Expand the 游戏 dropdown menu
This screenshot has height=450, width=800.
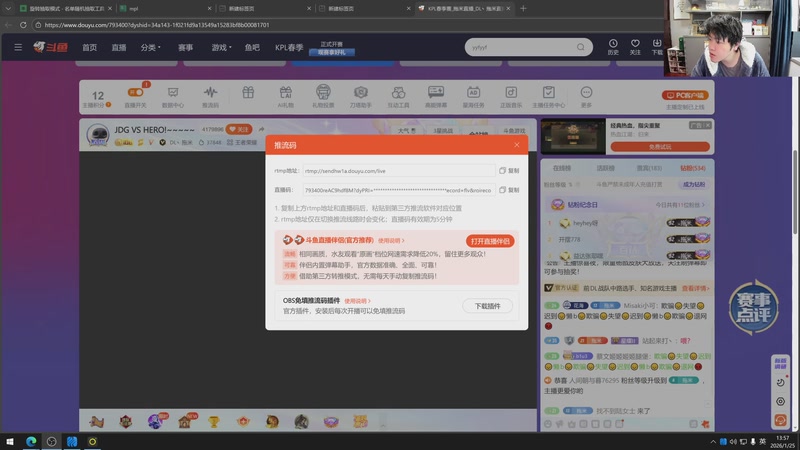[x=221, y=47]
